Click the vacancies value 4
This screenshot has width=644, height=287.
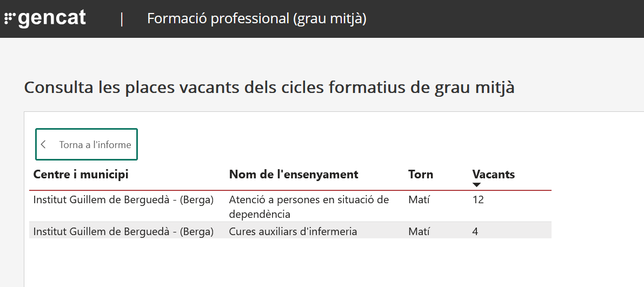point(475,231)
